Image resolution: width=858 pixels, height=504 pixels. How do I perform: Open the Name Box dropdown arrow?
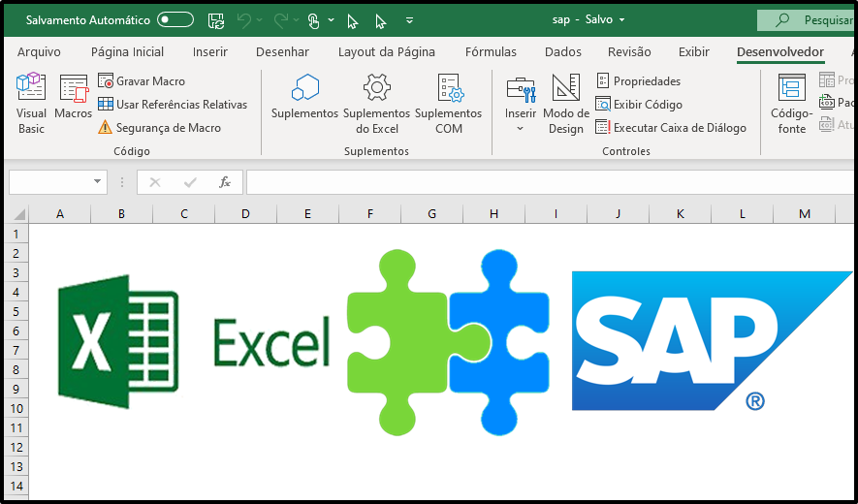tap(98, 182)
